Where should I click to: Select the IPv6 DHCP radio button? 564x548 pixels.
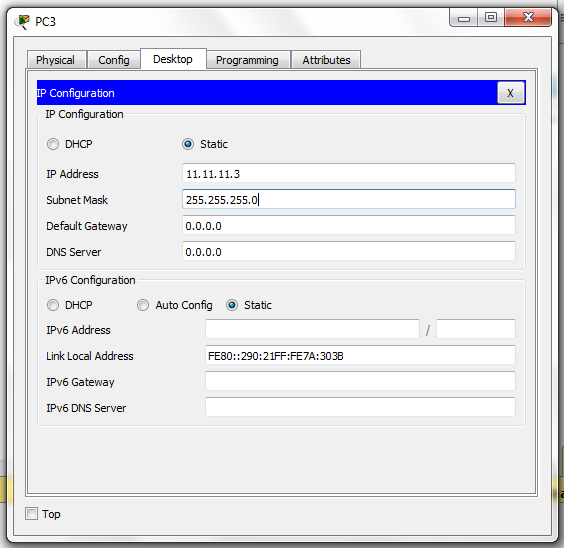click(x=53, y=305)
